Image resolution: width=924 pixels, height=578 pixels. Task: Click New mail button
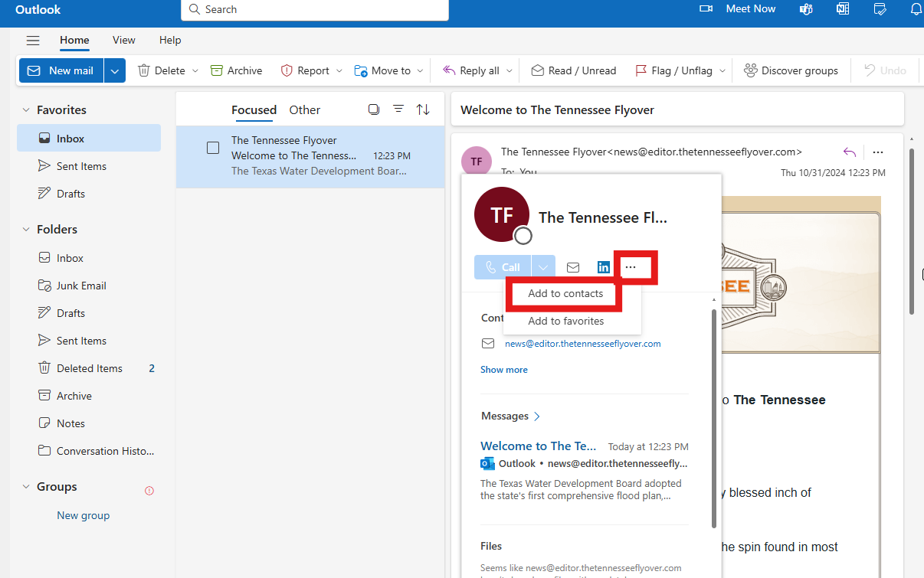pyautogui.click(x=61, y=70)
